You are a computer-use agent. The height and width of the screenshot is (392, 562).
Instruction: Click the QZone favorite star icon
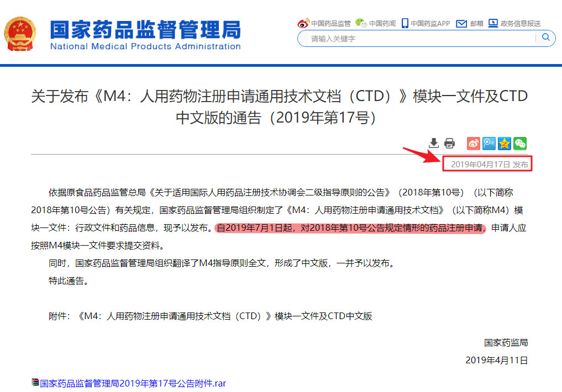click(x=504, y=143)
